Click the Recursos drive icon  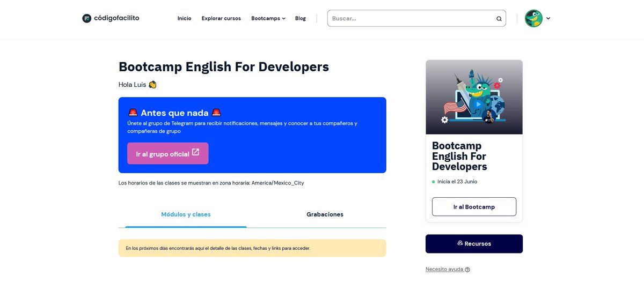(x=460, y=243)
